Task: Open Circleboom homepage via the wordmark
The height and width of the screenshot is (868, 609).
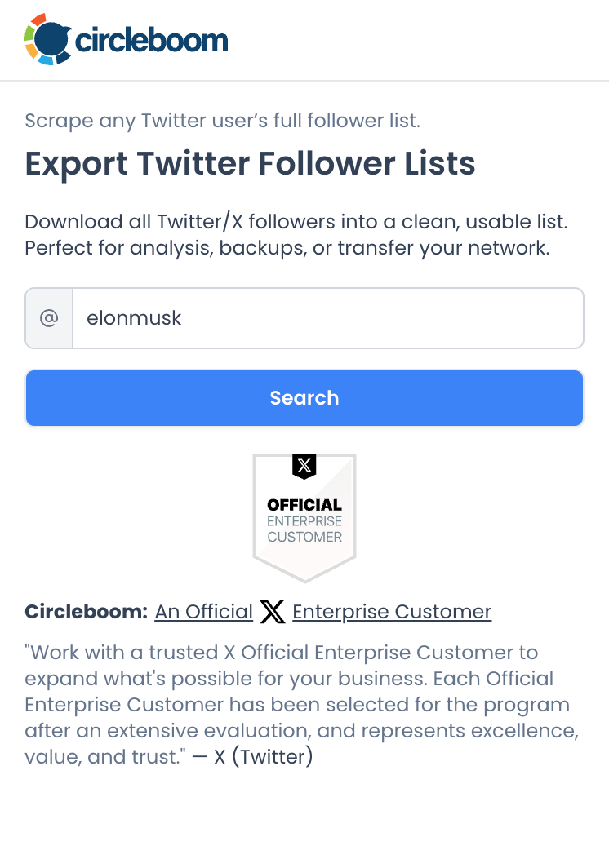Action: point(150,38)
